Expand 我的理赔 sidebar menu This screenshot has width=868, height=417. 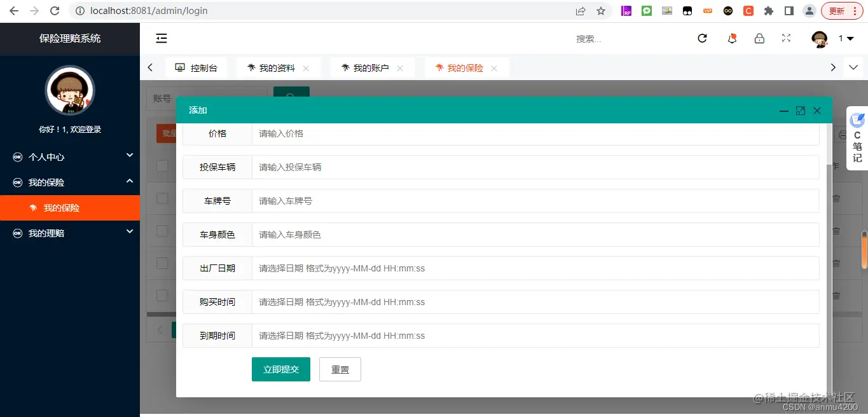tap(70, 233)
